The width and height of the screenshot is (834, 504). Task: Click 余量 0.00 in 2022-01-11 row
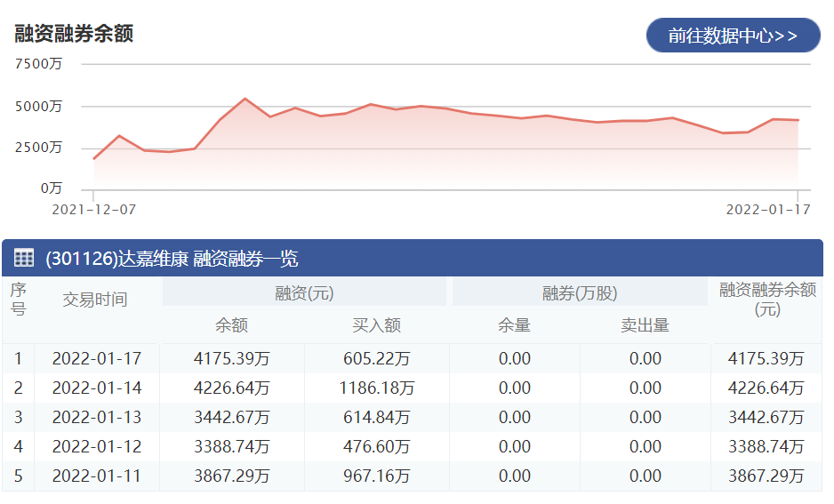pos(514,476)
